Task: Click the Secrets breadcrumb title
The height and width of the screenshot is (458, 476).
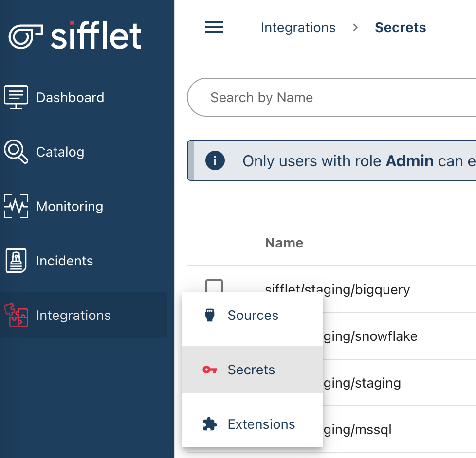Action: (x=400, y=28)
